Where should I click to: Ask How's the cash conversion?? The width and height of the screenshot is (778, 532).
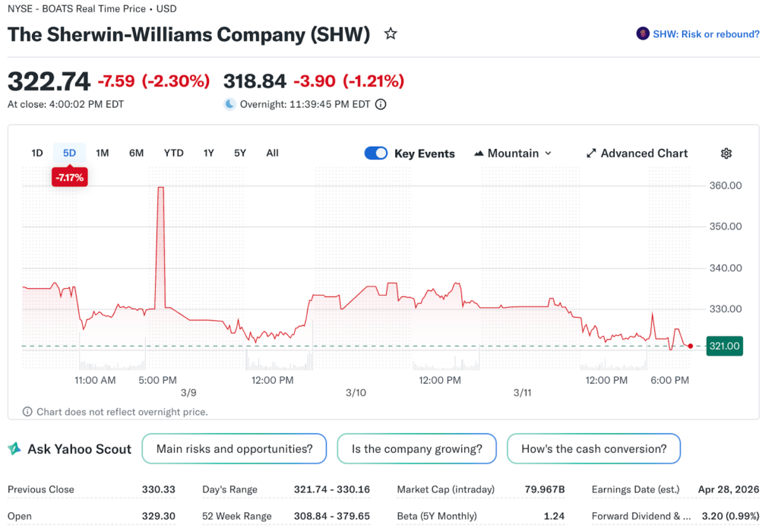tap(593, 449)
